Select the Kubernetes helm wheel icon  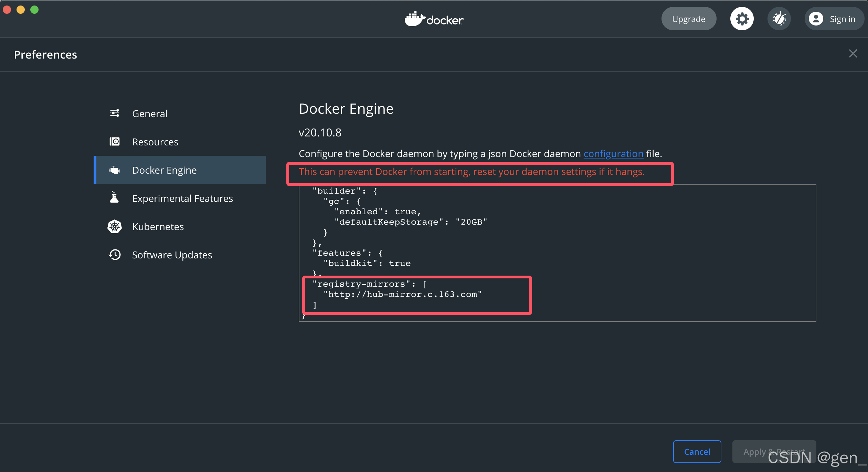click(114, 226)
